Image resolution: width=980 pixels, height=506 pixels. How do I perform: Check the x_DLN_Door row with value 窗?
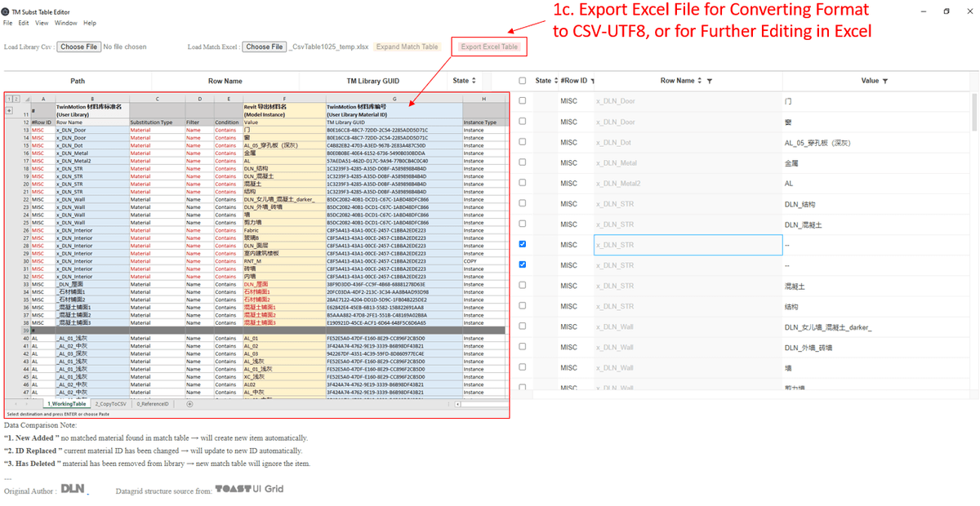523,122
